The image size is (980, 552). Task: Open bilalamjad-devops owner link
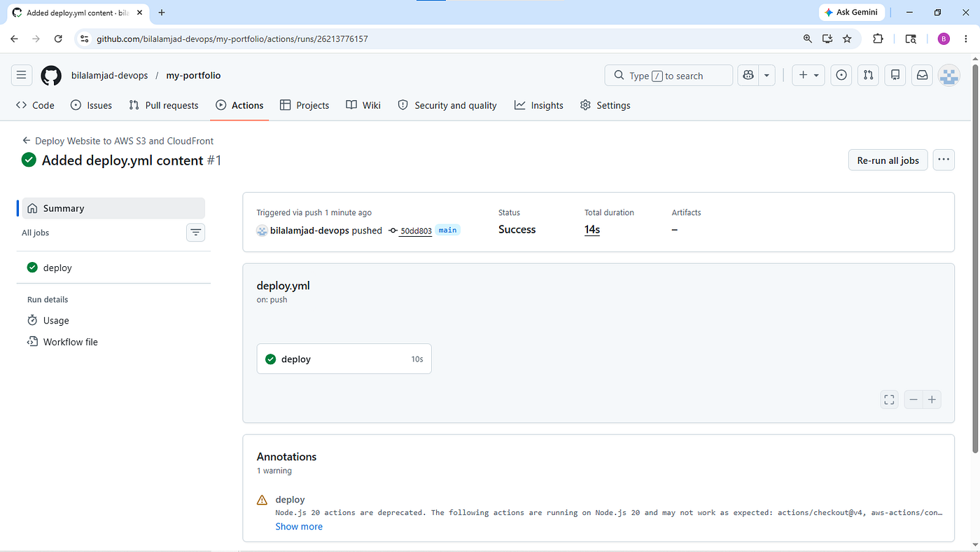pos(110,76)
